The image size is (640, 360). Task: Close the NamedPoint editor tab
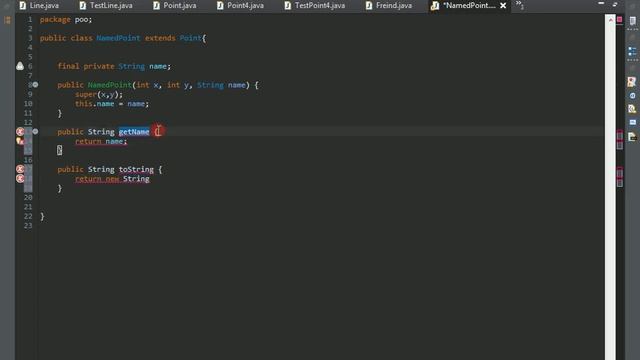pyautogui.click(x=503, y=6)
